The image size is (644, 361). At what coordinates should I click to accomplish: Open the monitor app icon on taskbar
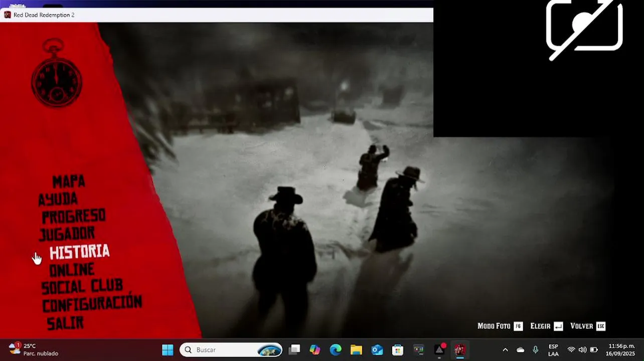(418, 349)
